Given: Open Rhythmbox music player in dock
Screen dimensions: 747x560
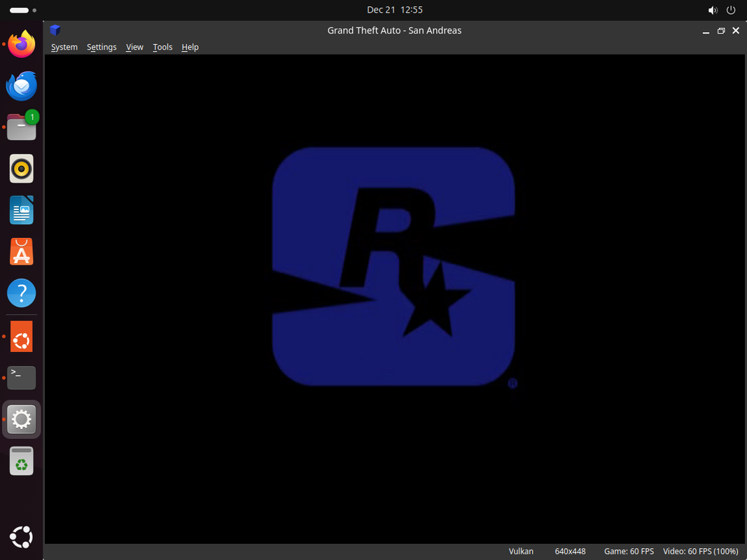Looking at the screenshot, I should pos(22,169).
